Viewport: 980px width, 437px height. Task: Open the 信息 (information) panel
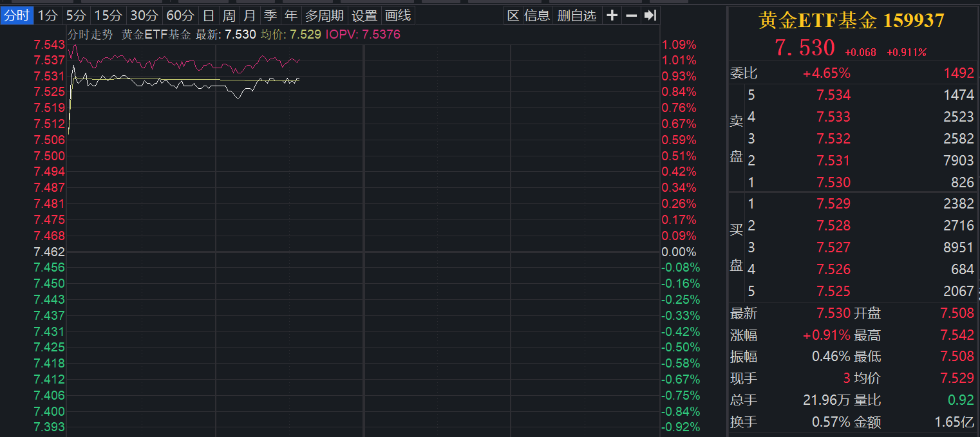(x=536, y=15)
